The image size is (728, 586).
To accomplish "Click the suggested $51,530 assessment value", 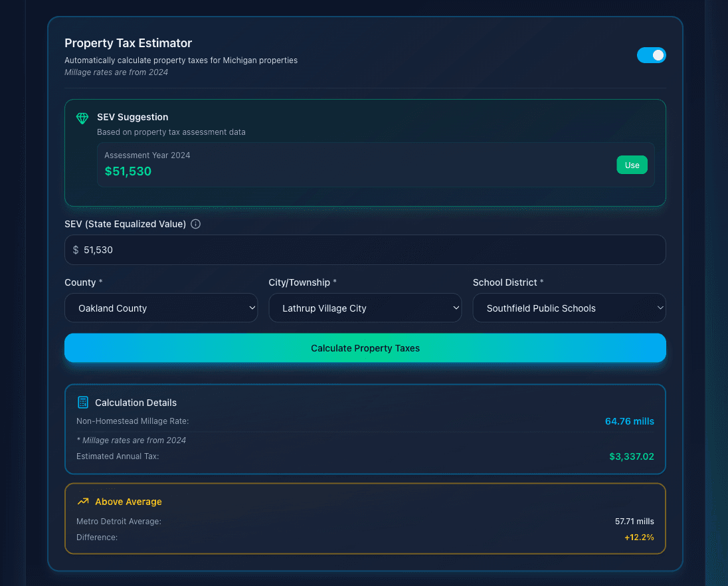I will pyautogui.click(x=128, y=171).
